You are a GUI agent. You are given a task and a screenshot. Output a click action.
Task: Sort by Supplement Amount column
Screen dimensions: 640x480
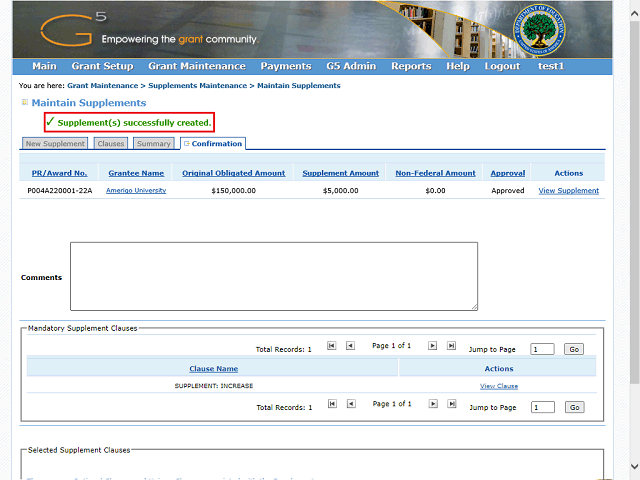tap(340, 173)
